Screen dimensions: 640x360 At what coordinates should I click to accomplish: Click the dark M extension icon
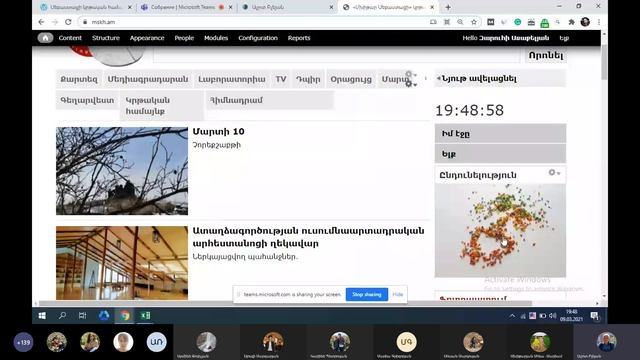pyautogui.click(x=491, y=22)
